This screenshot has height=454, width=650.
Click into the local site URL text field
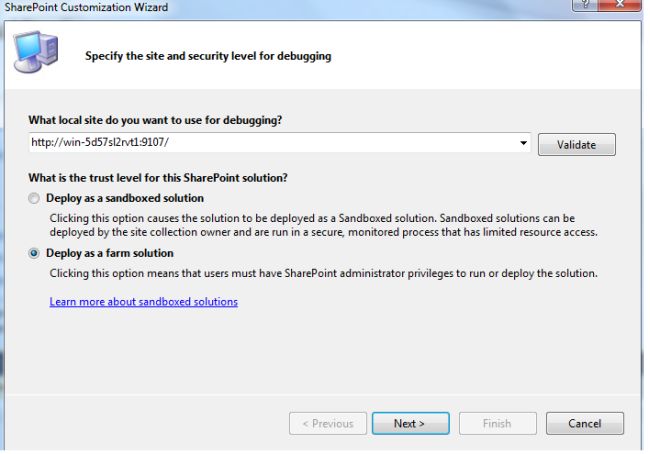(270, 144)
